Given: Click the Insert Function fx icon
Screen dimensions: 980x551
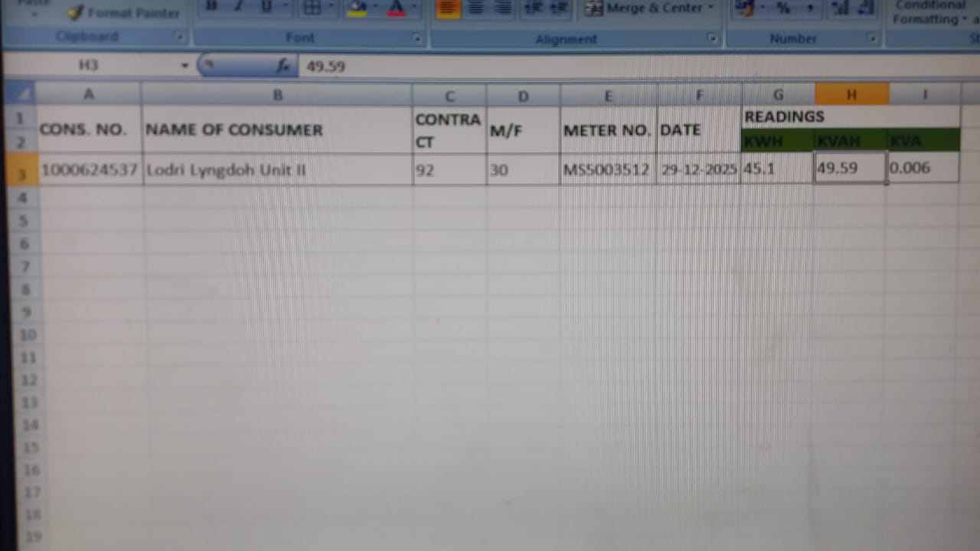Looking at the screenshot, I should pos(283,66).
